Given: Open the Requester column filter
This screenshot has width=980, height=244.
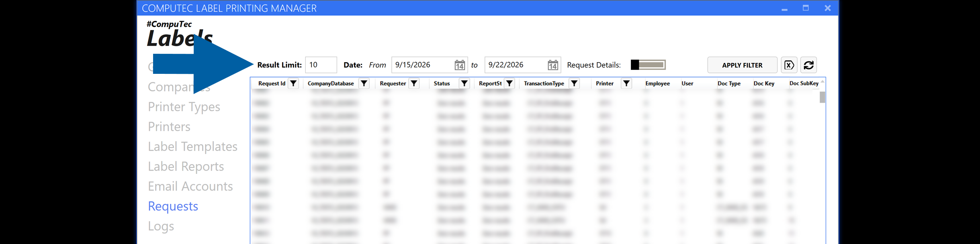Looking at the screenshot, I should (x=414, y=83).
